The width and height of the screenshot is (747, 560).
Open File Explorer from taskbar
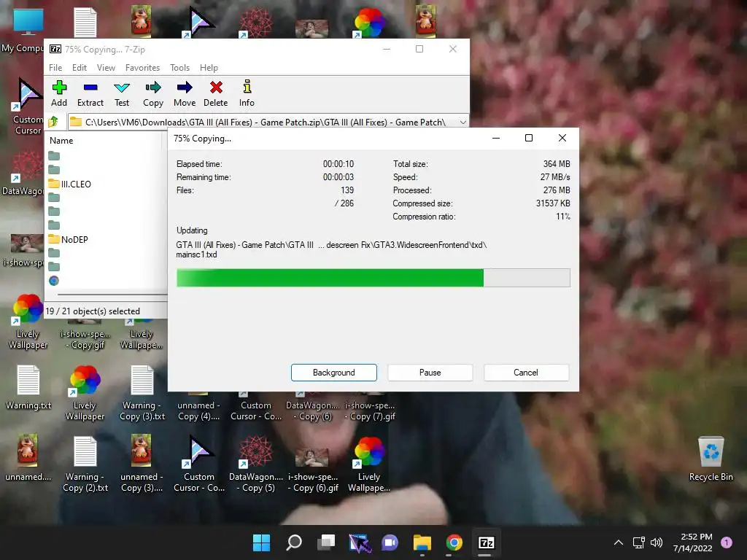coord(422,542)
